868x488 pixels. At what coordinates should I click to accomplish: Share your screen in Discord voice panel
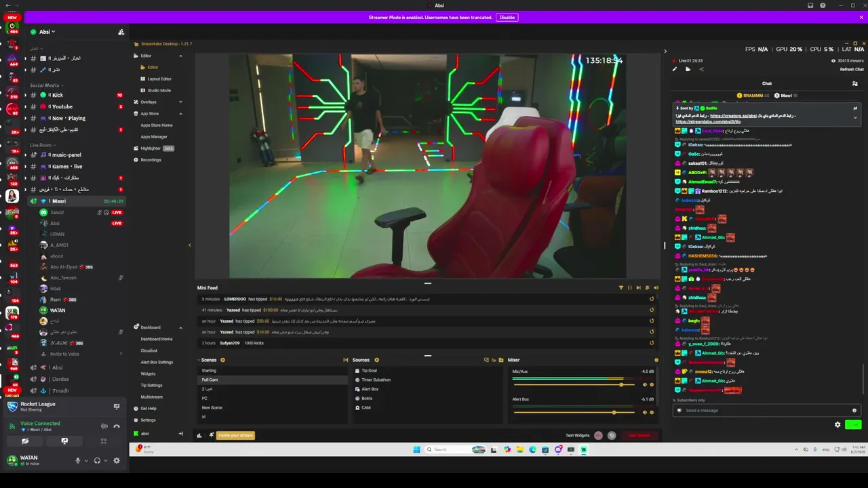click(64, 441)
